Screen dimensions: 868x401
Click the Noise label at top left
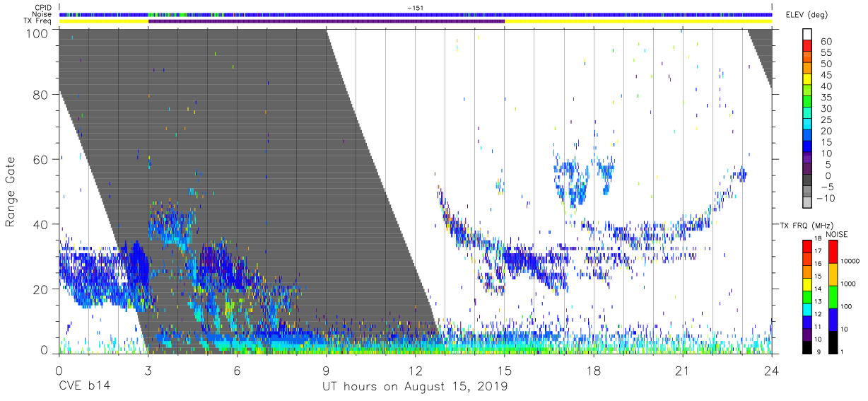(43, 14)
